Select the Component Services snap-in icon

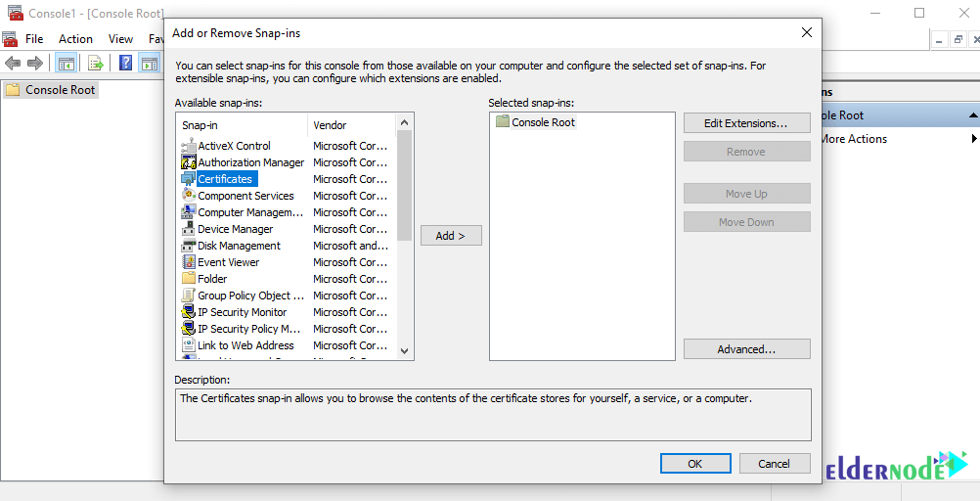tap(189, 196)
